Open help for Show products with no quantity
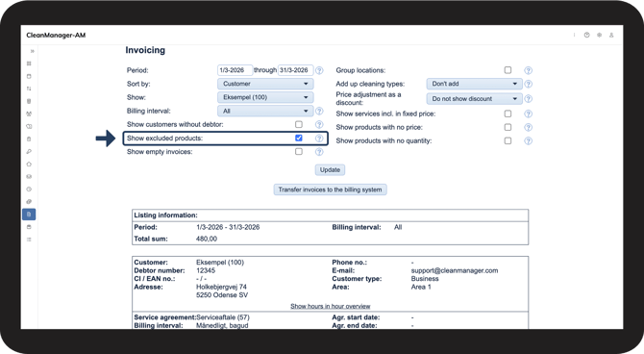The image size is (644, 354). 529,141
